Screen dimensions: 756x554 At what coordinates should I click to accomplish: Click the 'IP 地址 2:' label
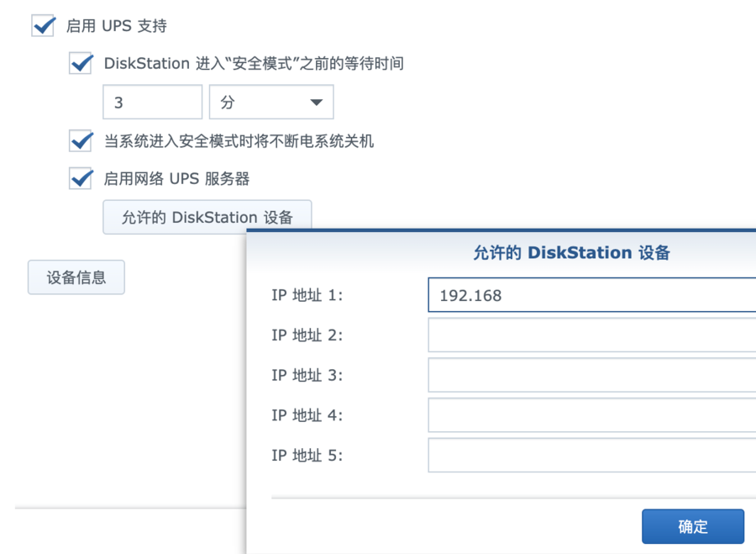(x=307, y=335)
